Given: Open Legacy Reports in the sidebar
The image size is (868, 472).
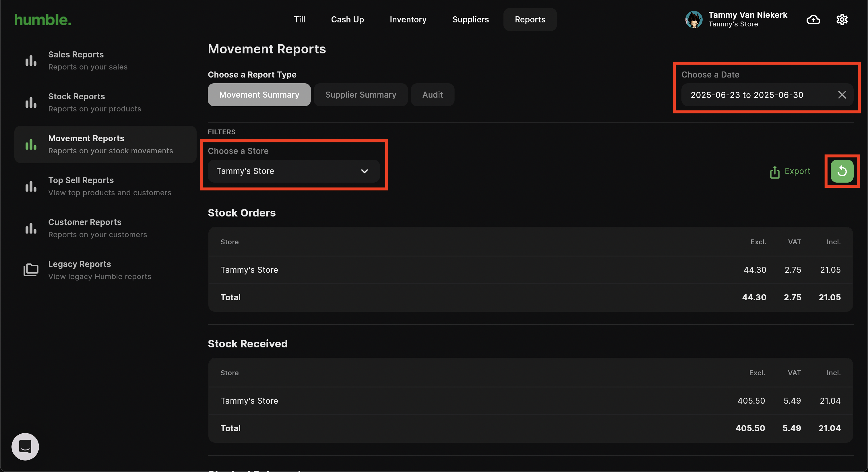Looking at the screenshot, I should 105,270.
